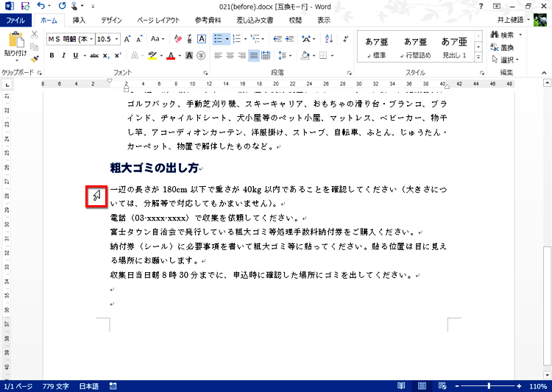Image resolution: width=552 pixels, height=392 pixels.
Task: Switch to Read Mode view in status bar
Action: point(401,386)
